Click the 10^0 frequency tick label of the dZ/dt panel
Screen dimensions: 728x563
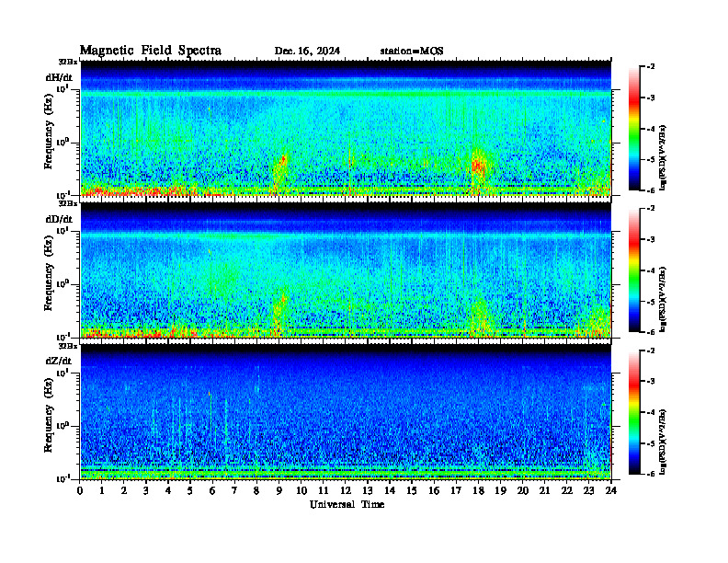(x=63, y=426)
